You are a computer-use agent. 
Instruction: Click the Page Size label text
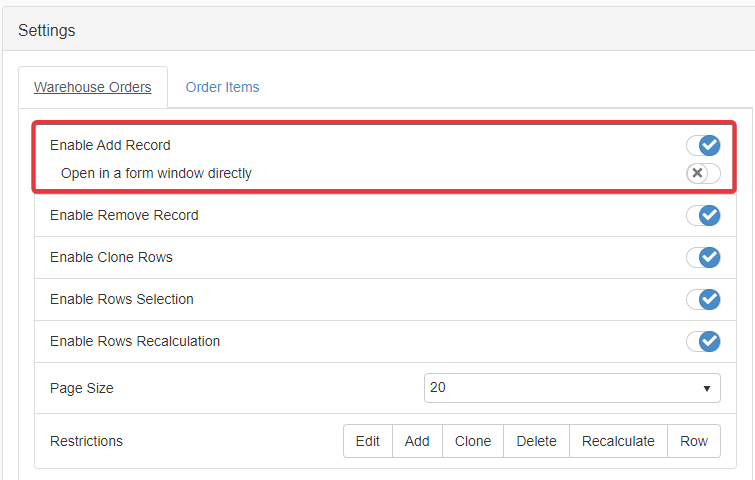pyautogui.click(x=82, y=388)
